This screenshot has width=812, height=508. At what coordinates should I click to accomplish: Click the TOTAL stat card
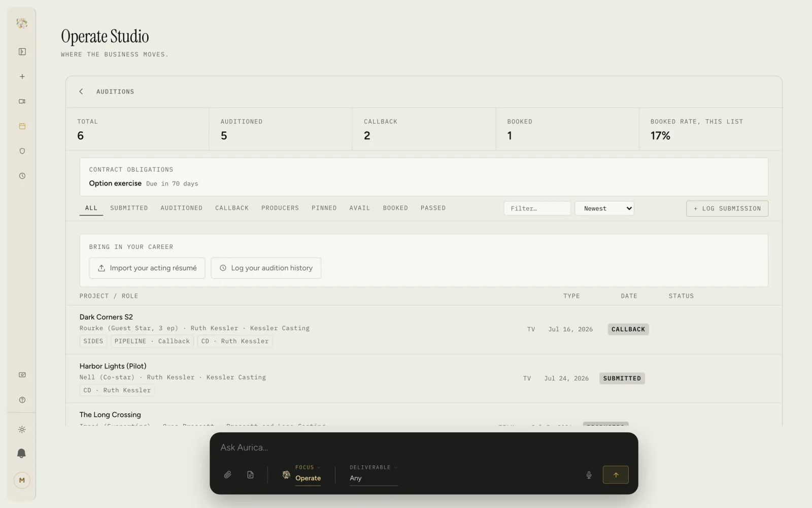pyautogui.click(x=138, y=129)
